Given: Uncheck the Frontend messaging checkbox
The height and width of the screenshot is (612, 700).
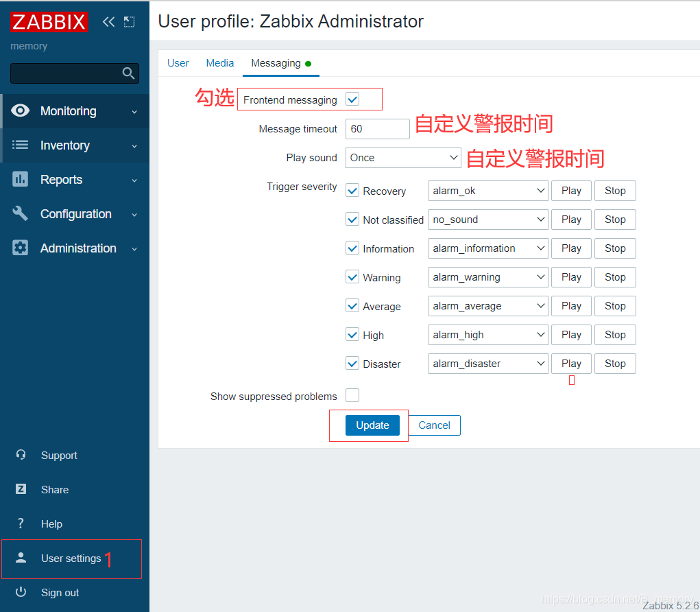Looking at the screenshot, I should tap(352, 99).
